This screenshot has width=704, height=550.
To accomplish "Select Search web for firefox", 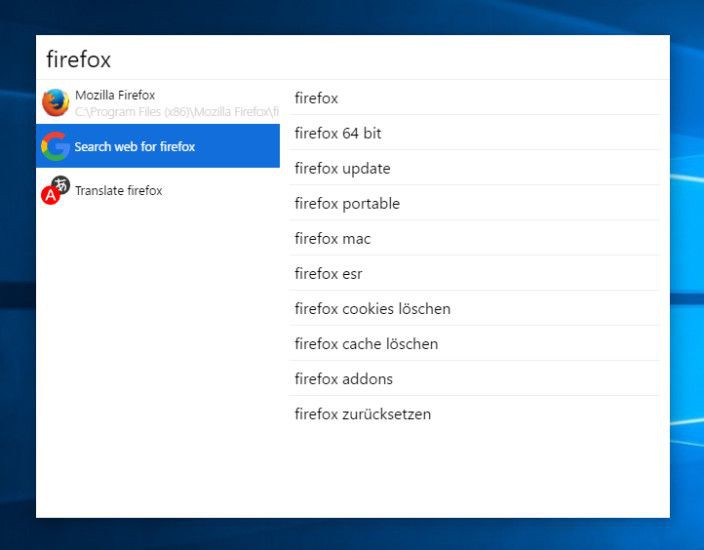I will (158, 146).
